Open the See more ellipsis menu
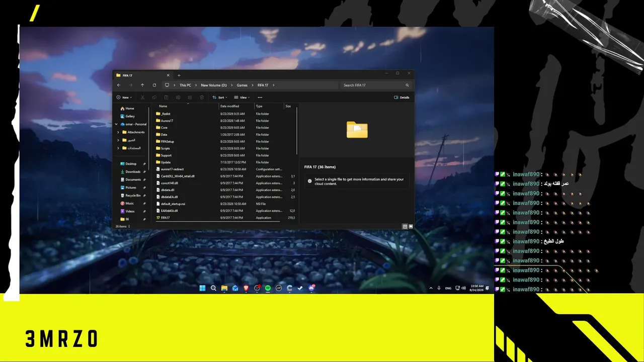Viewport: 644px width, 362px height. [x=260, y=98]
